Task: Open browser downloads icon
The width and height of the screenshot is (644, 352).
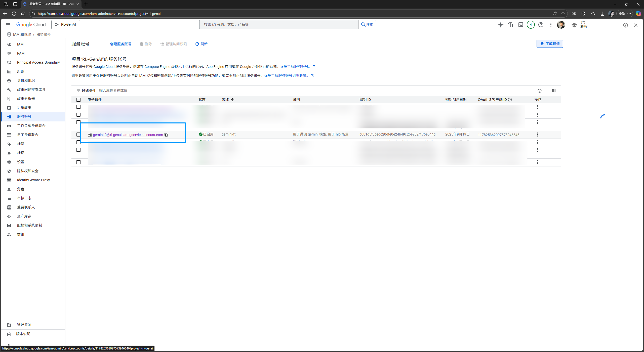Action: (x=602, y=14)
